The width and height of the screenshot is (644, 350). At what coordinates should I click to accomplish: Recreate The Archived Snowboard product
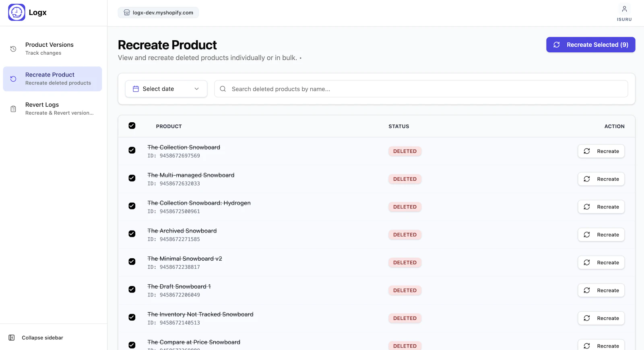[x=601, y=235]
